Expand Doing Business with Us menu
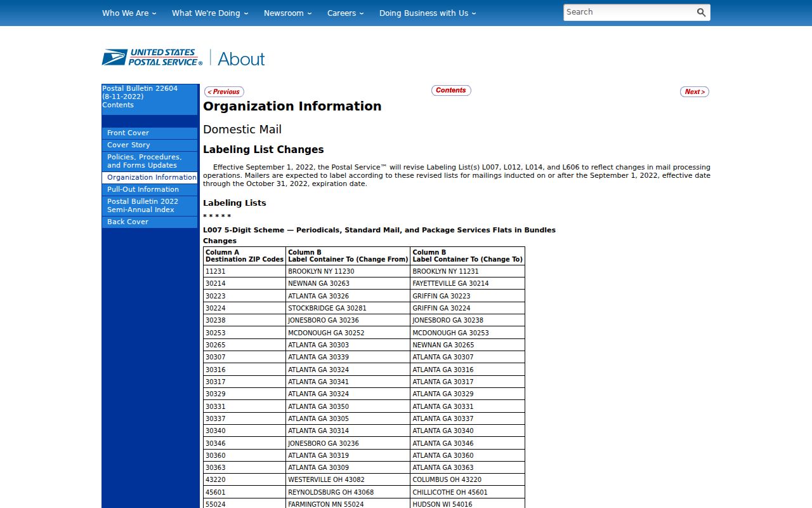 pos(428,13)
